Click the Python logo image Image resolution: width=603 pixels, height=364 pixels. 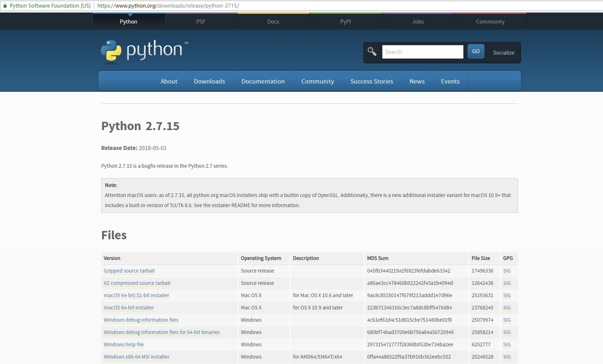pos(145,52)
